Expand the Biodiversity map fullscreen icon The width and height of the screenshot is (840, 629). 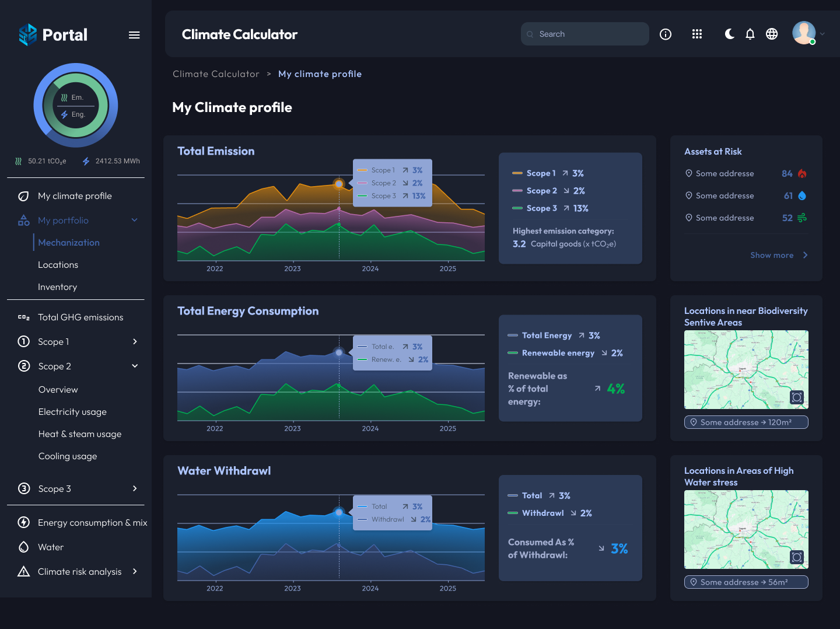[x=797, y=397]
